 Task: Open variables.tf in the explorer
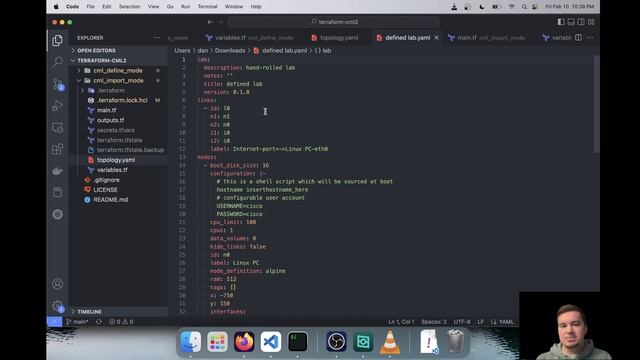coord(112,170)
